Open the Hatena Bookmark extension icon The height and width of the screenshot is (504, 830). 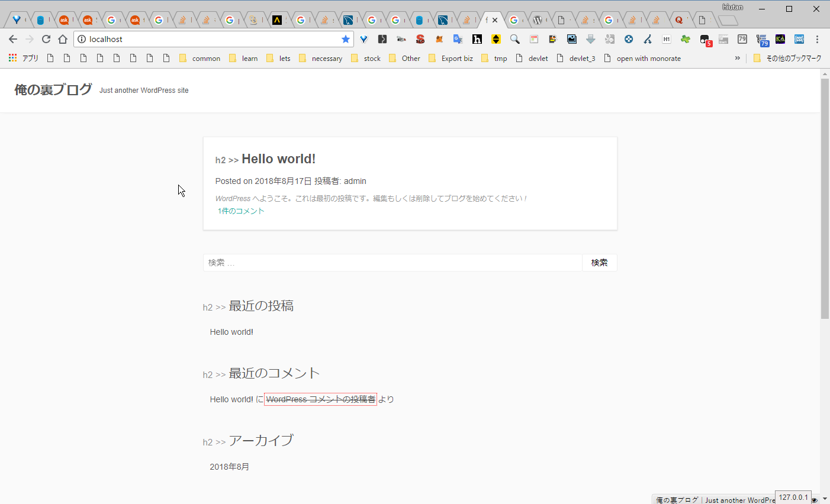tap(477, 39)
